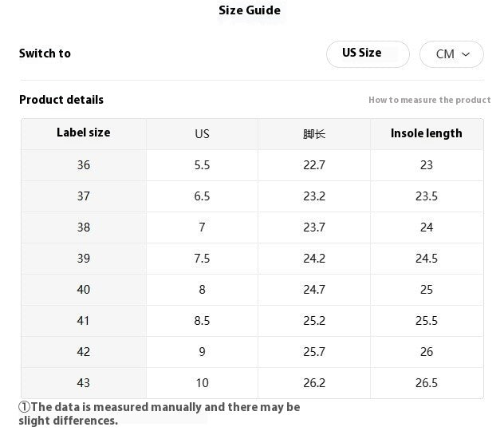The height and width of the screenshot is (439, 504).
Task: Click the US Size toggle button
Action: point(368,53)
